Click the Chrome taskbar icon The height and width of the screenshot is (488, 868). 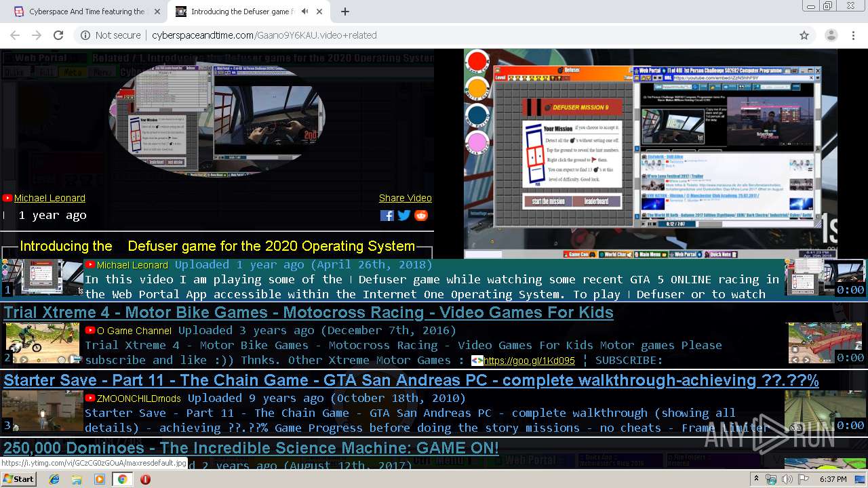coord(122,479)
